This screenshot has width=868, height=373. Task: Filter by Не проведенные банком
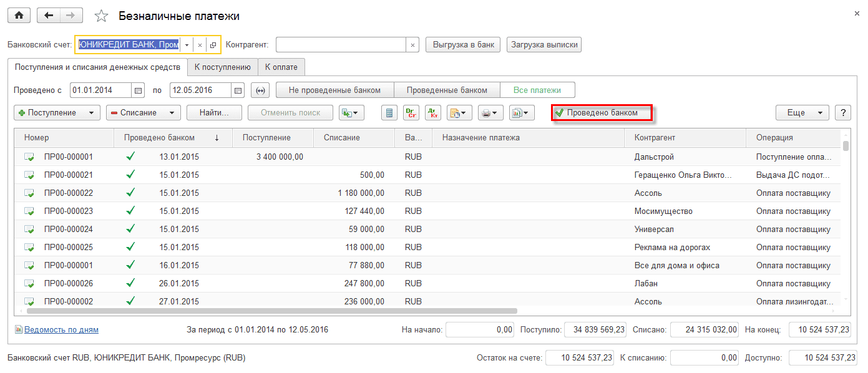tap(334, 90)
